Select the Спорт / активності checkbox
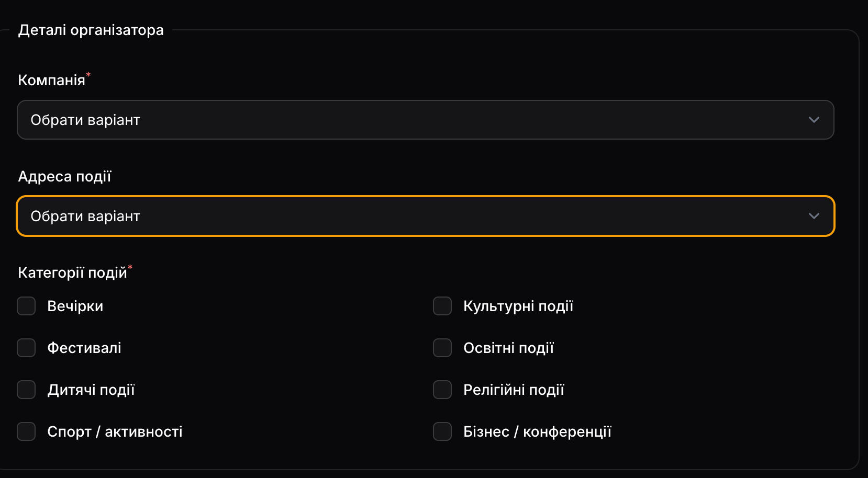868x478 pixels. click(x=26, y=431)
